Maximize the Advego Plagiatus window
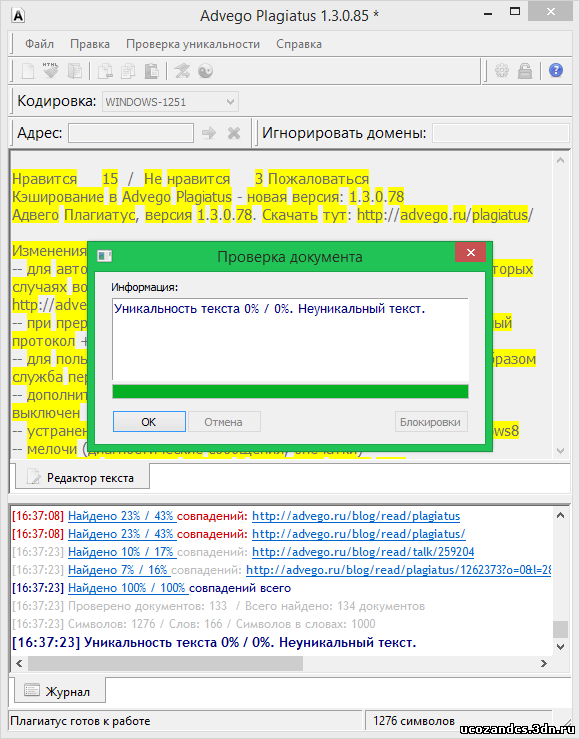This screenshot has width=580, height=739. [x=515, y=11]
